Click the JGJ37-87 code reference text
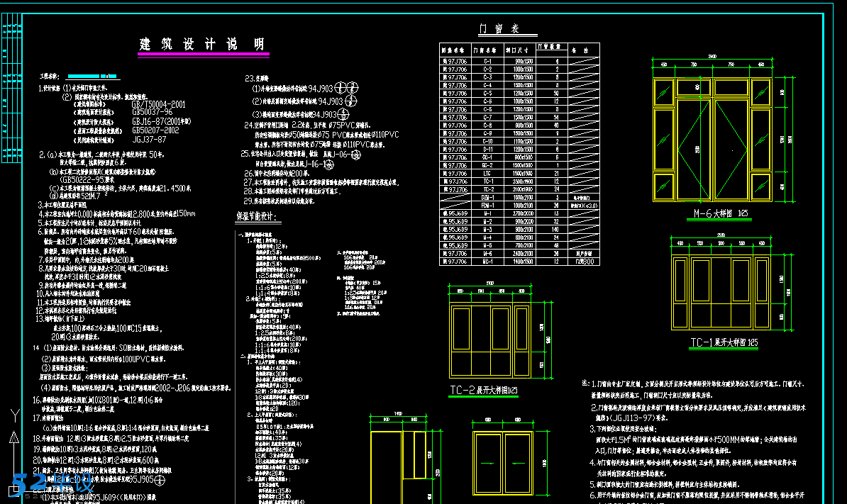The height and width of the screenshot is (504, 847). (149, 140)
